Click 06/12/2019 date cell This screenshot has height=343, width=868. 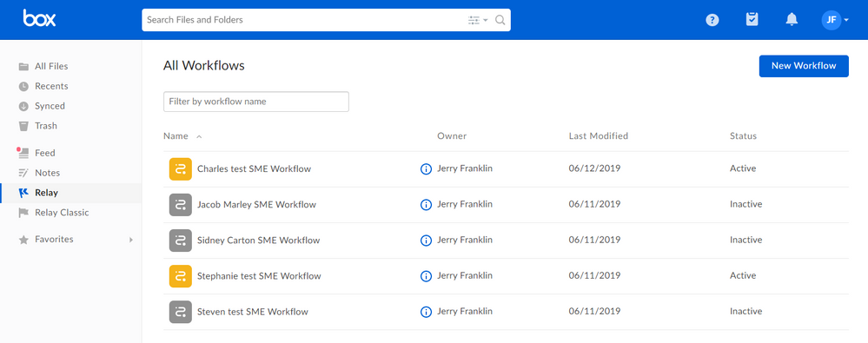tap(594, 168)
